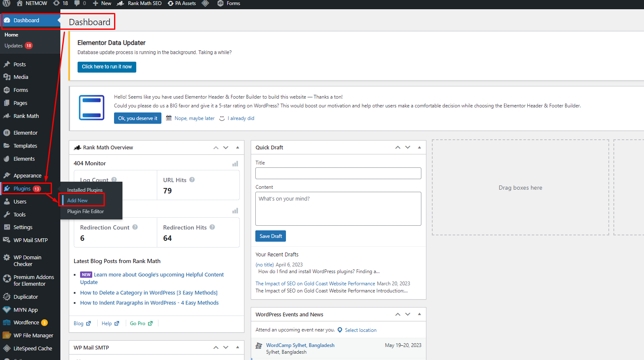This screenshot has width=644, height=360.
Task: Click Select location link
Action: [361, 330]
